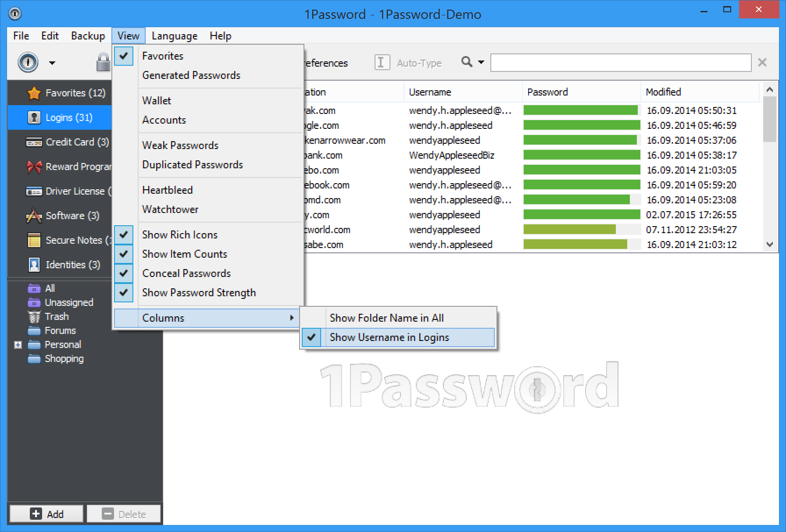Open the Personal folder icon

tap(34, 344)
